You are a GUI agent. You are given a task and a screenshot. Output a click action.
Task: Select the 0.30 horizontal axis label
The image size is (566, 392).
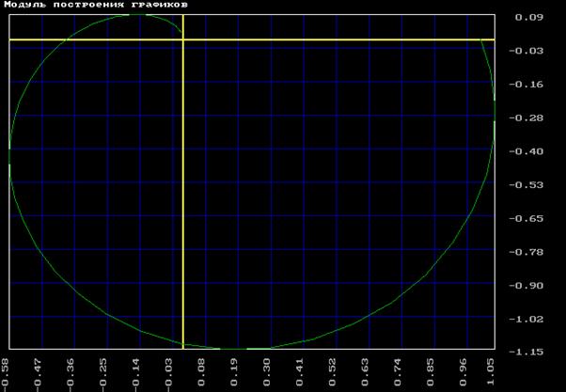[268, 370]
